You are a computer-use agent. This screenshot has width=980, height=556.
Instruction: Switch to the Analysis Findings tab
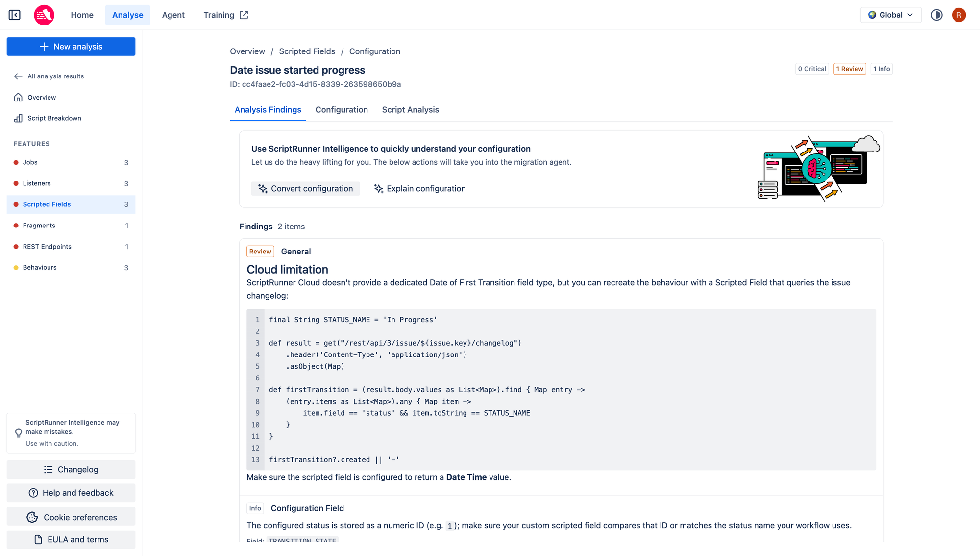[x=268, y=110]
